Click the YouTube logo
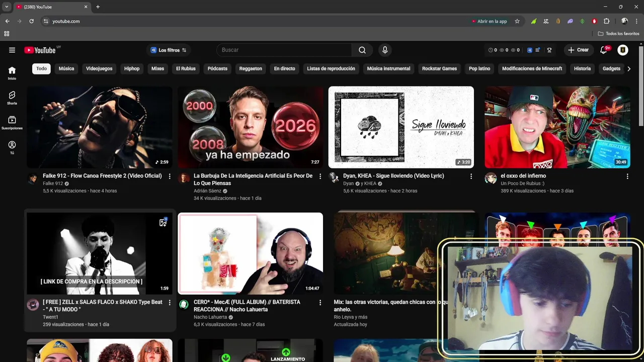The width and height of the screenshot is (644, 362). 40,50
